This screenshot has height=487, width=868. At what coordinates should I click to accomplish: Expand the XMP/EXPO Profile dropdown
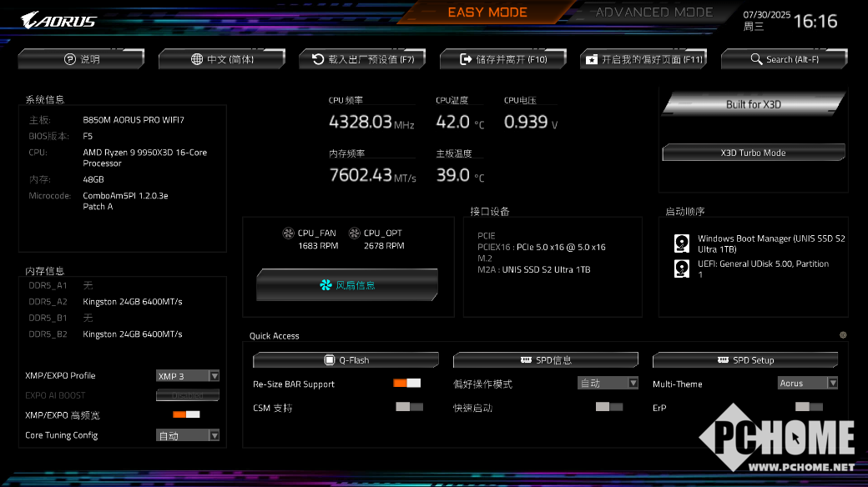coord(188,376)
